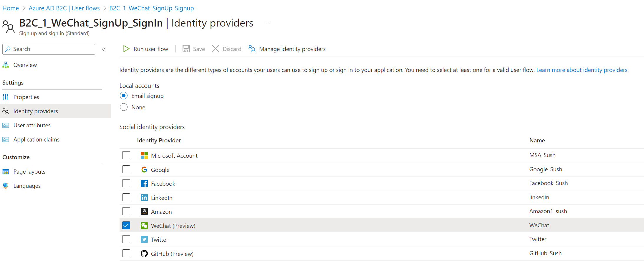Viewport: 644px width, 265px height.
Task: Check the Google provider checkbox
Action: pyautogui.click(x=126, y=169)
